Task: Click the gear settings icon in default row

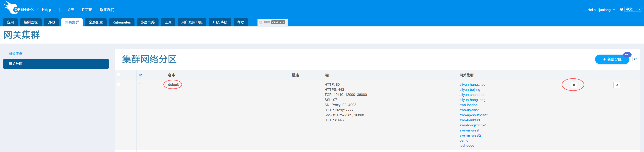Action: tap(574, 85)
